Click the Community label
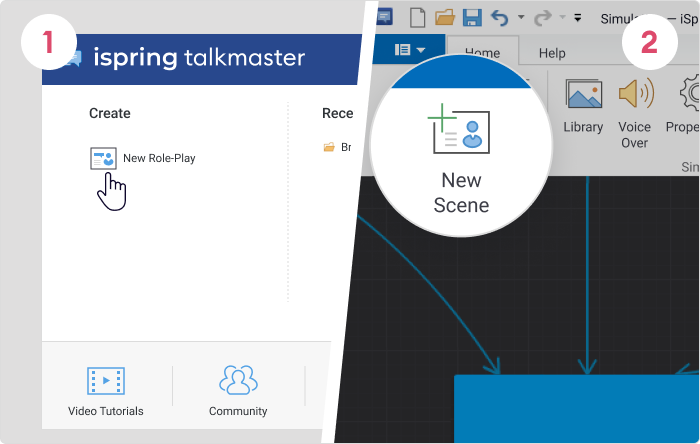This screenshot has width=700, height=444. tap(238, 411)
